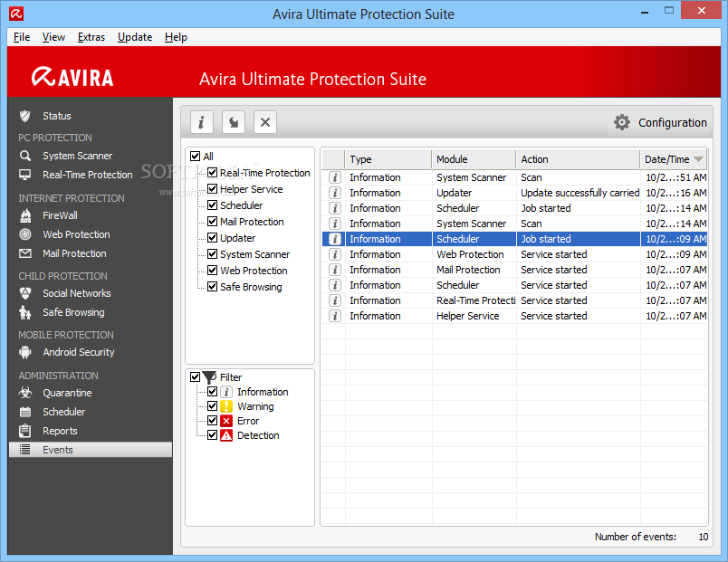
Task: Open Reports section label
Action: (x=60, y=431)
